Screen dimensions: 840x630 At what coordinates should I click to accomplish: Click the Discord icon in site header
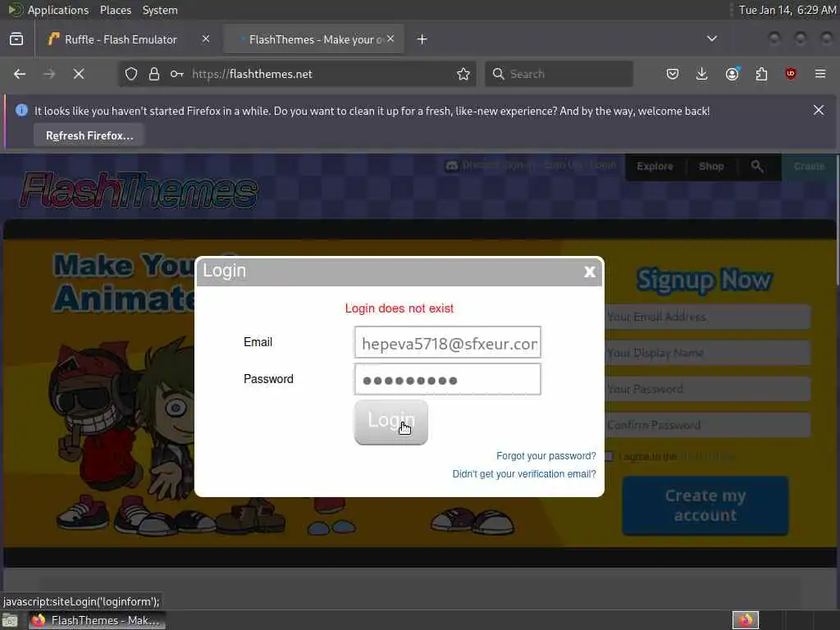452,166
